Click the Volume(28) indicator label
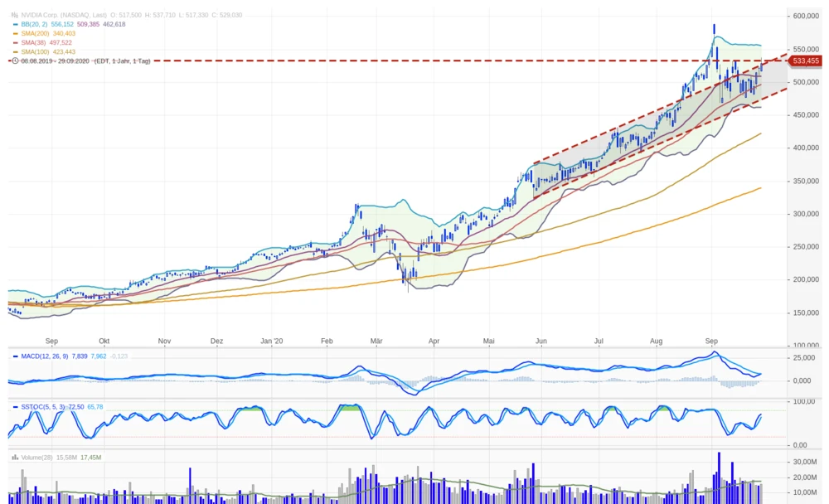829x504 pixels. click(38, 458)
